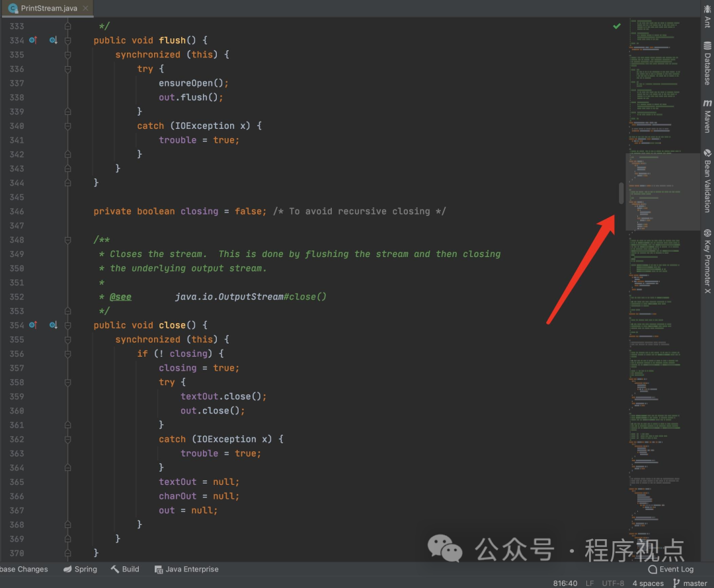Toggle the Key Promoter X panel
The width and height of the screenshot is (714, 588).
tap(707, 261)
